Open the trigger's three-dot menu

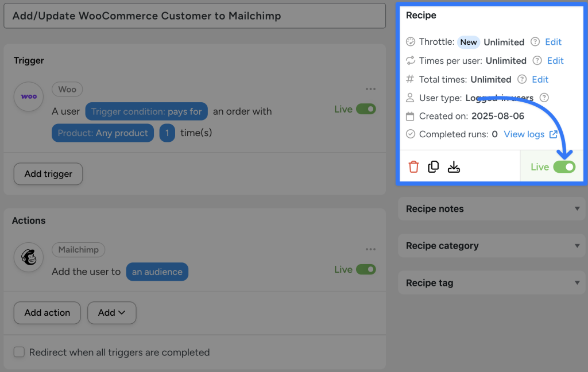(x=370, y=89)
